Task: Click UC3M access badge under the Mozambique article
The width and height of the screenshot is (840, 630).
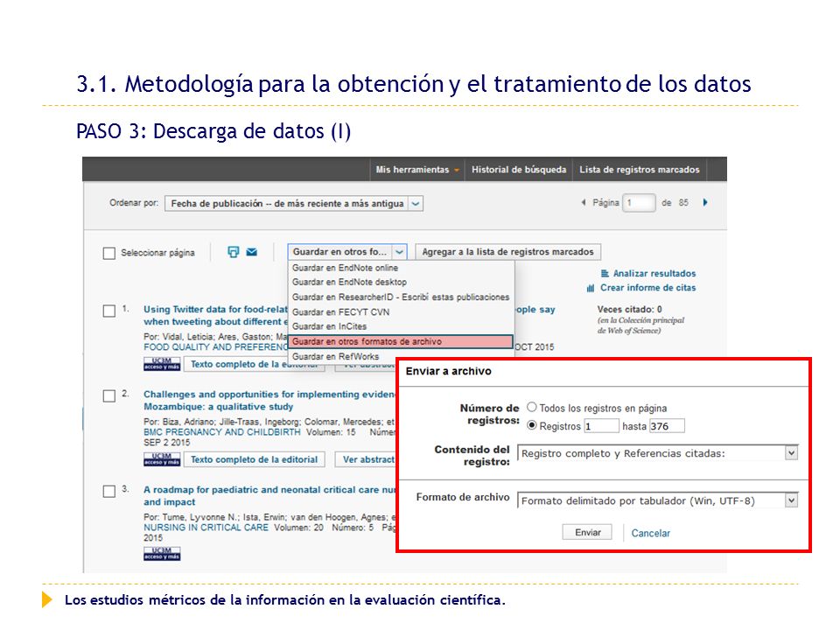Action: pyautogui.click(x=162, y=459)
